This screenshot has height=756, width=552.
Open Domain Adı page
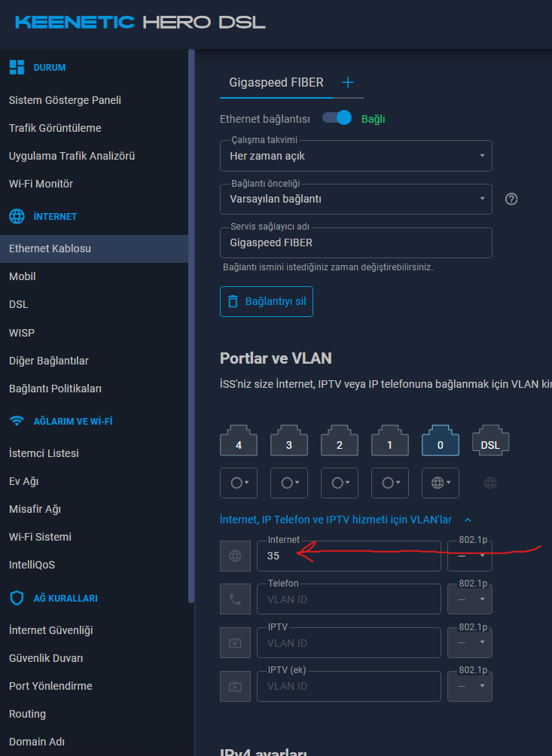37,742
